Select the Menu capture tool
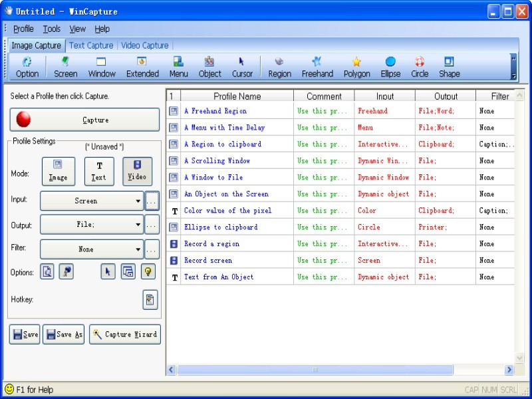Screen dimensions: 532x399 (178, 67)
